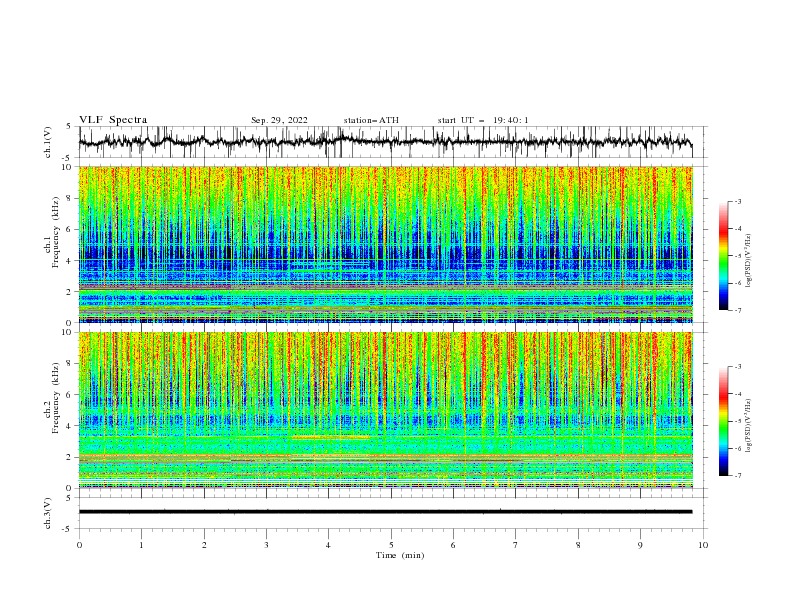Select the "start UT = 19:40:1" text
This screenshot has width=792, height=612.
[x=483, y=120]
